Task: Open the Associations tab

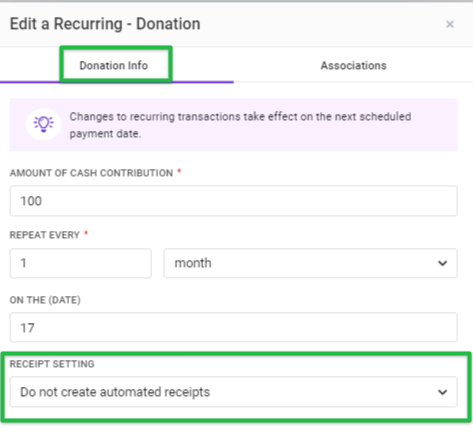Action: coord(353,65)
